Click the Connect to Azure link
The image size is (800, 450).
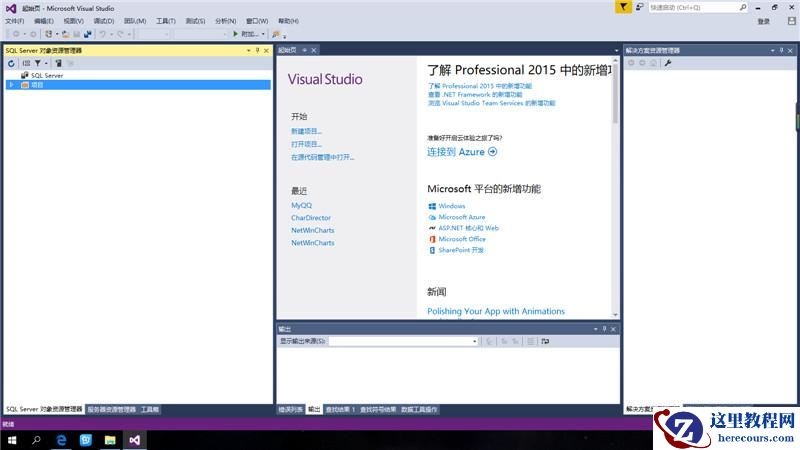462,152
